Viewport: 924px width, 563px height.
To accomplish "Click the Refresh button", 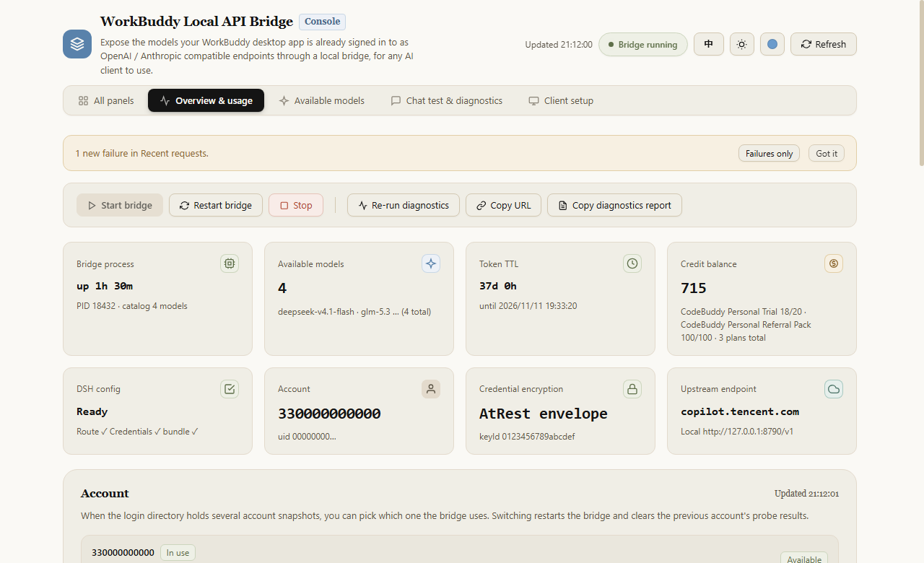I will pos(824,44).
